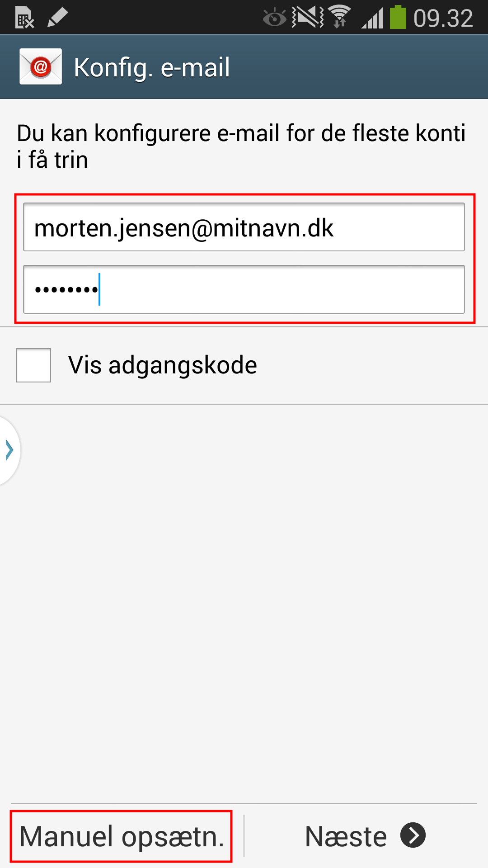Viewport: 488px width, 868px height.
Task: Tap the Konfig. e-mail title
Action: click(152, 68)
